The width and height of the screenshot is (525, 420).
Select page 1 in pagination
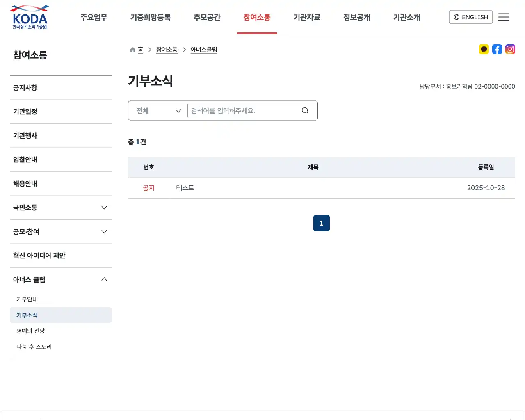pos(321,223)
